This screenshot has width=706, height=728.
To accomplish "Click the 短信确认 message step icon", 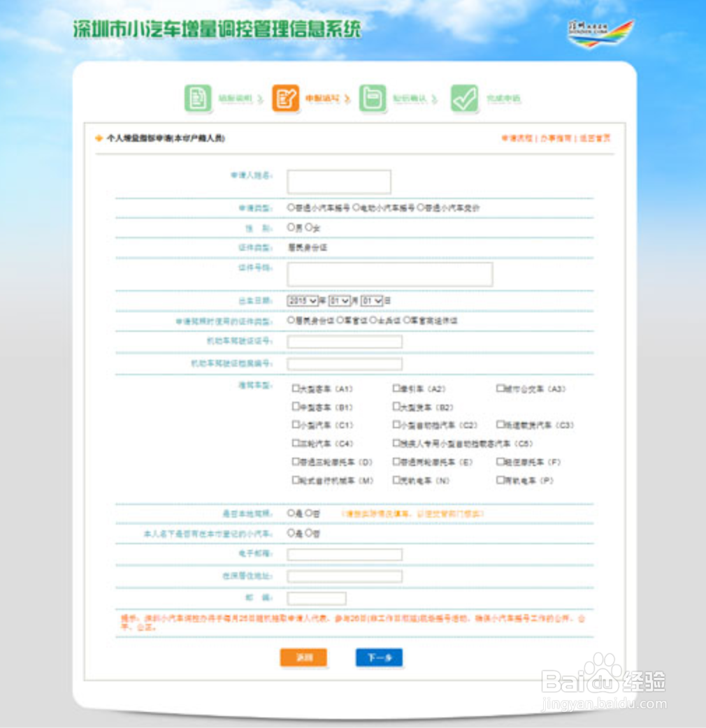I will (x=373, y=98).
